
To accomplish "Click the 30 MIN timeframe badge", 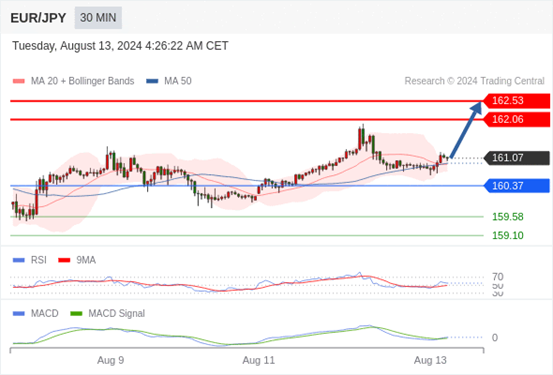I will click(98, 18).
